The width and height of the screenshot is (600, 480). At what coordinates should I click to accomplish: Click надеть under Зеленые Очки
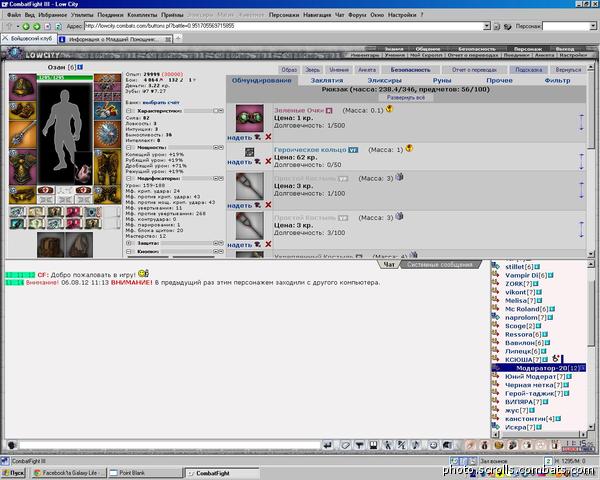(240, 137)
